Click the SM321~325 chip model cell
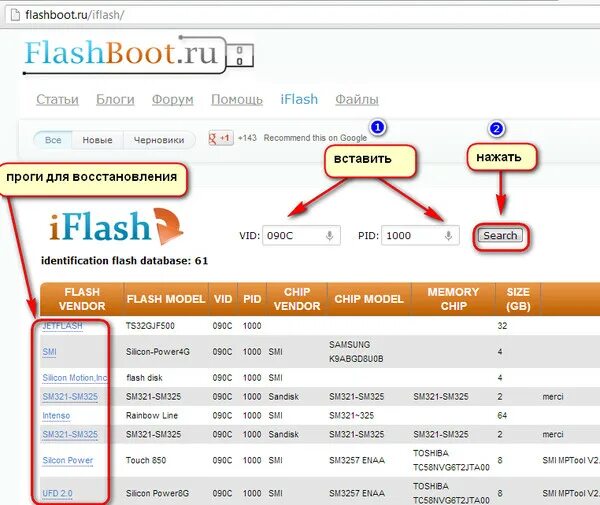 [352, 415]
